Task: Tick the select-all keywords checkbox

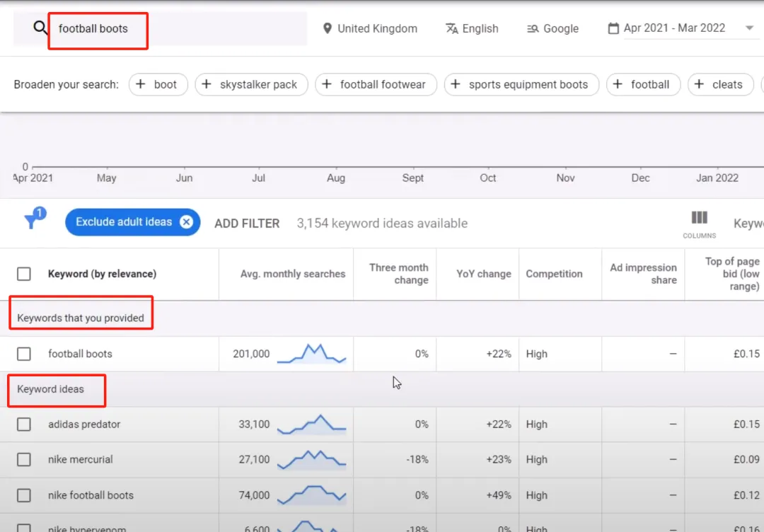Action: point(24,274)
